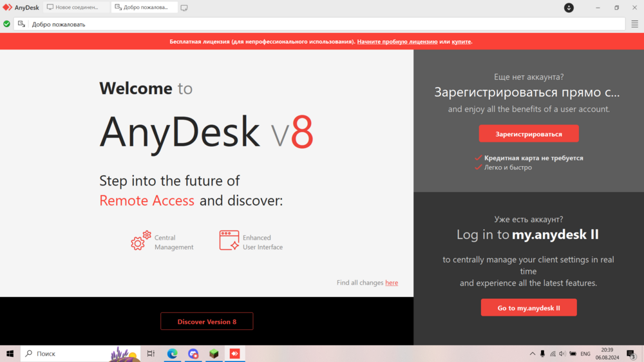The image size is (644, 362).
Task: Click the Windows search box Поиск
Action: 80,354
